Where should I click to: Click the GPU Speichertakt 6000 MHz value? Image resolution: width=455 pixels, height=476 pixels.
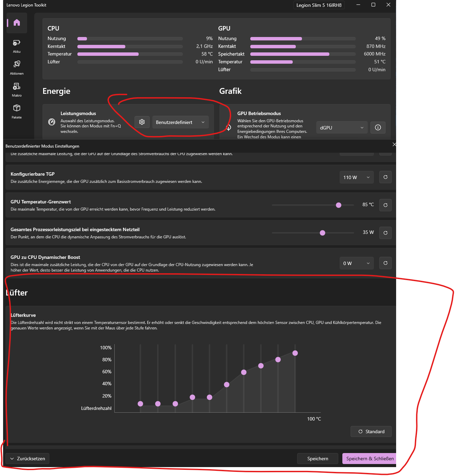point(375,54)
